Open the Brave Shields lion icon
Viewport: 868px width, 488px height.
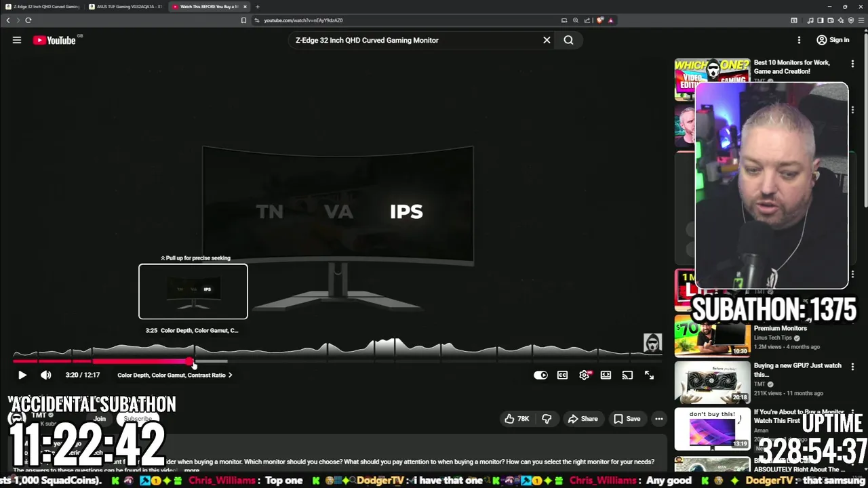600,20
